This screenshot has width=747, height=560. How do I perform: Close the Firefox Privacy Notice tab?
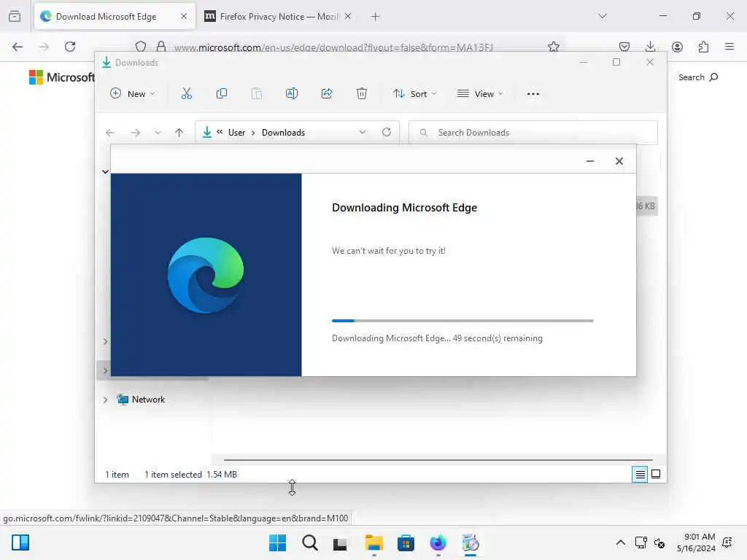pos(348,17)
